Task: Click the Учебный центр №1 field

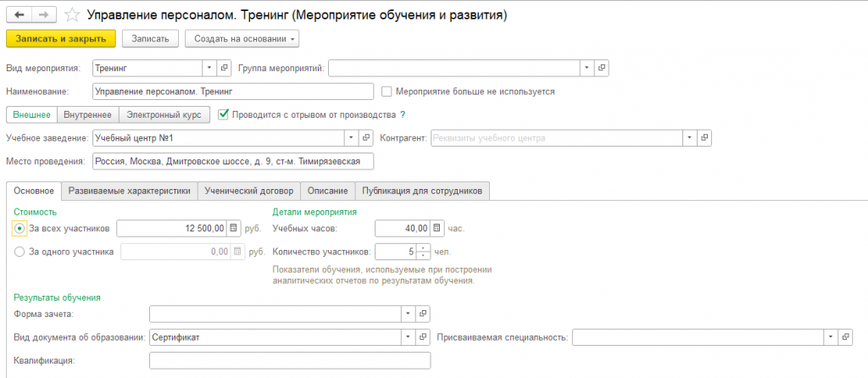Action: pyautogui.click(x=219, y=138)
